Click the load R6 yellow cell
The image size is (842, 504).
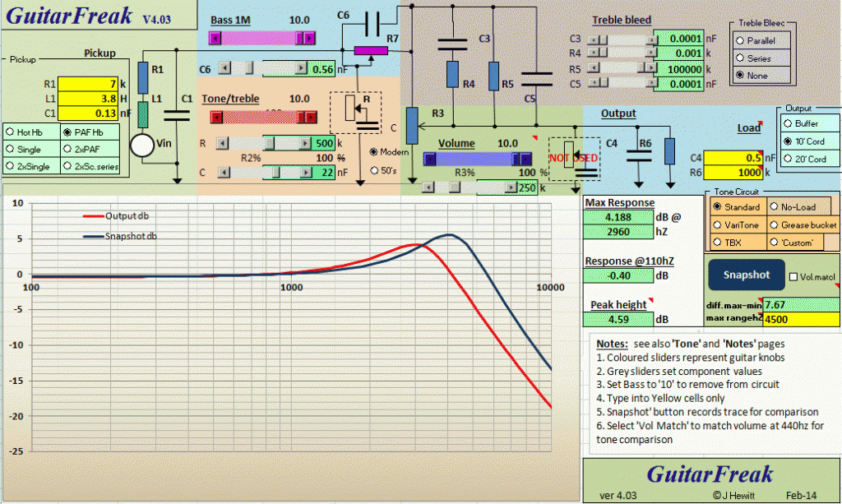(x=733, y=173)
